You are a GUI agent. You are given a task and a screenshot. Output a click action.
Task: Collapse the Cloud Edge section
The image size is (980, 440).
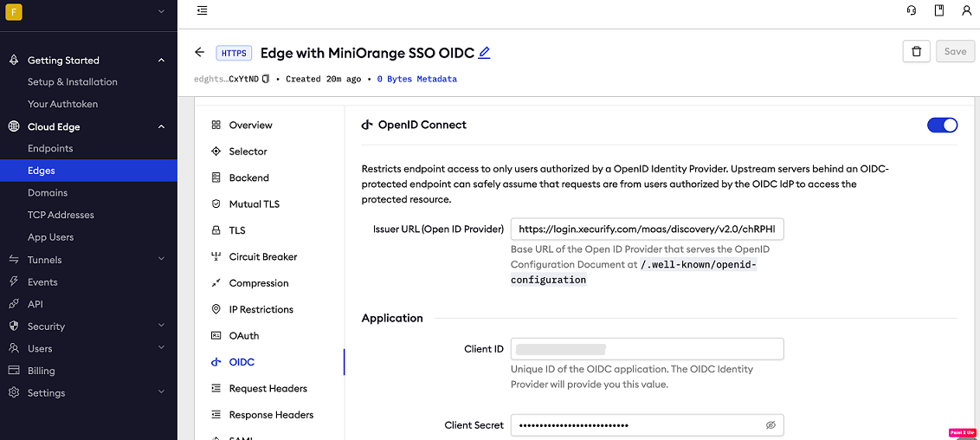(161, 126)
